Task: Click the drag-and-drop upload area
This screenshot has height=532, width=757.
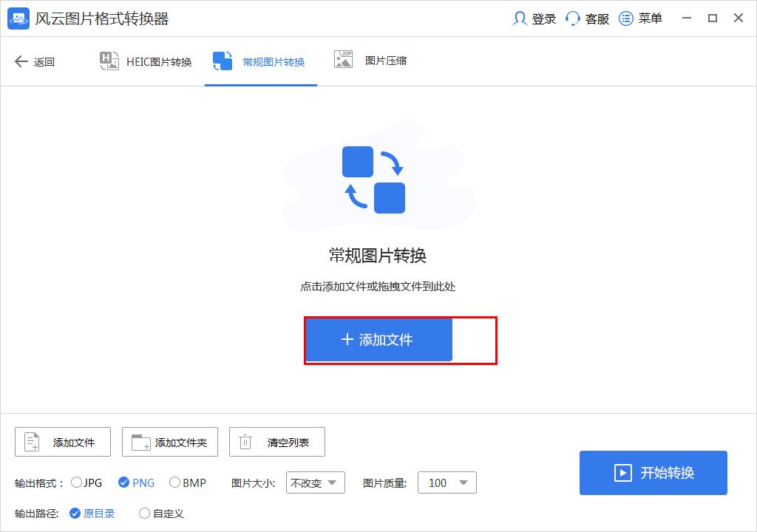Action: click(x=378, y=222)
